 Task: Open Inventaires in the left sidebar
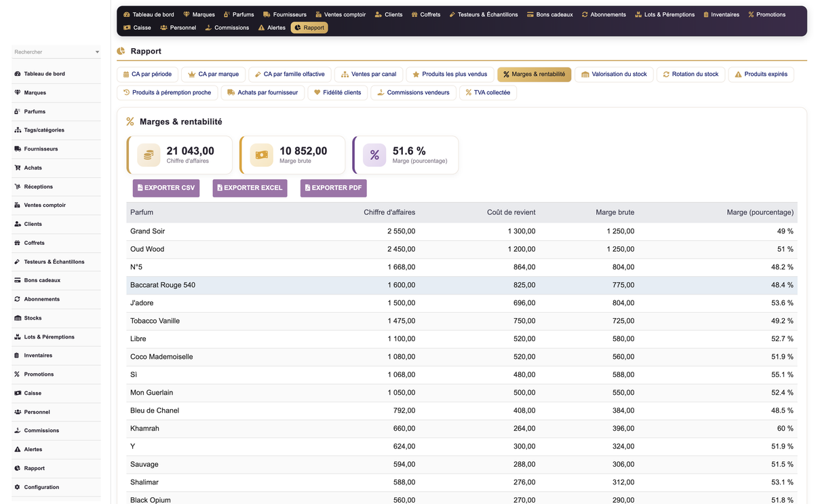(x=56, y=355)
